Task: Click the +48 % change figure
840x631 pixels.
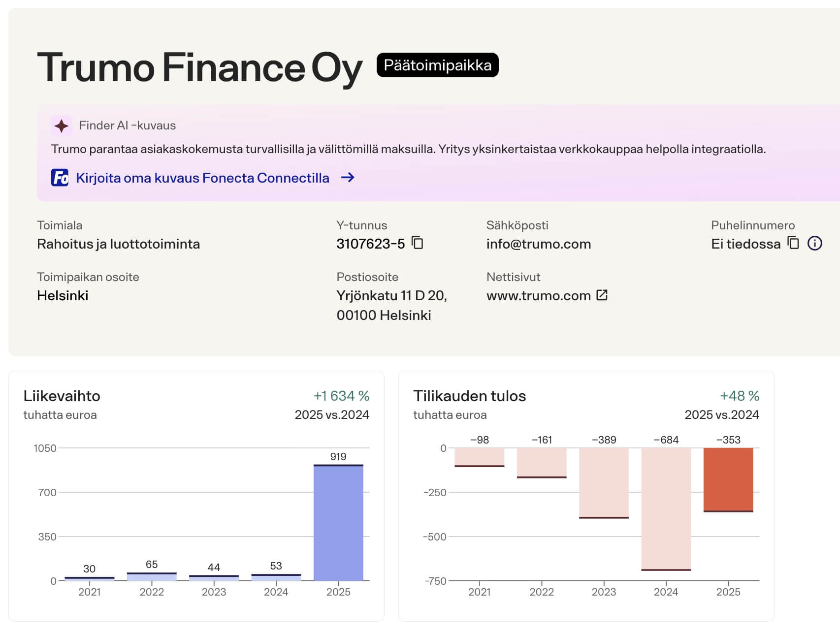Action: pyautogui.click(x=740, y=396)
